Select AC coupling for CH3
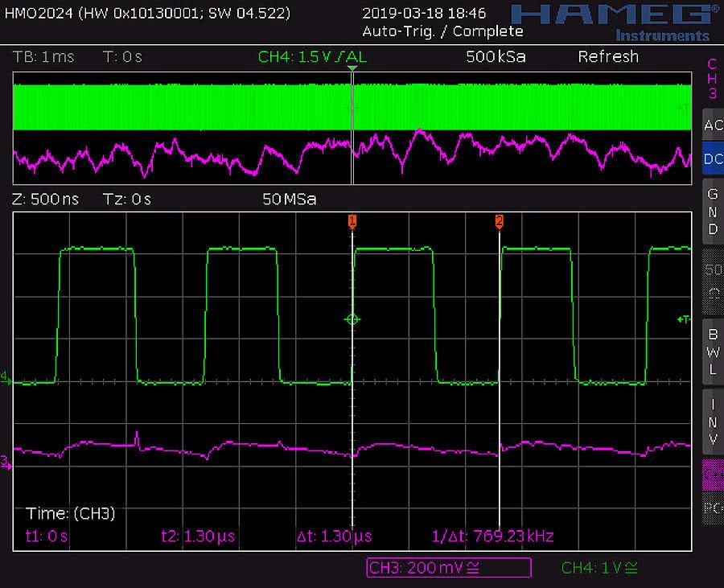724x588 pixels. pyautogui.click(x=712, y=125)
